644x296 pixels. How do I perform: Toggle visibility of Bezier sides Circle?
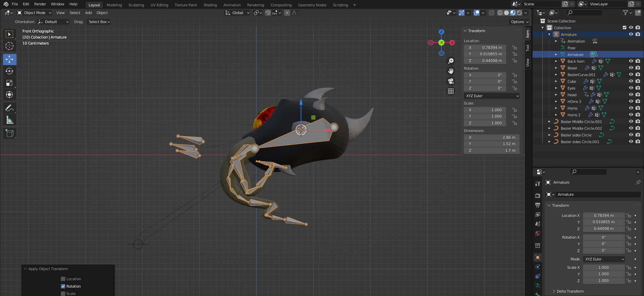(x=631, y=135)
